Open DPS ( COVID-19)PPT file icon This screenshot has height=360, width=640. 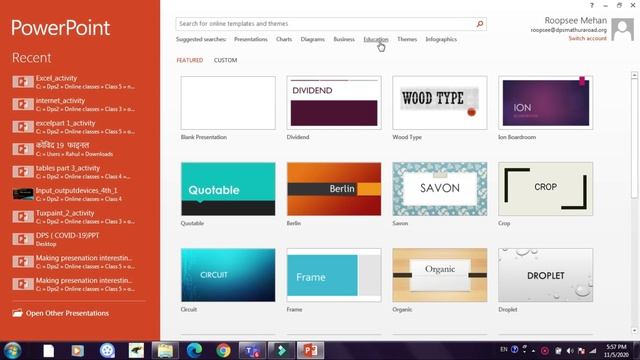pos(23,239)
